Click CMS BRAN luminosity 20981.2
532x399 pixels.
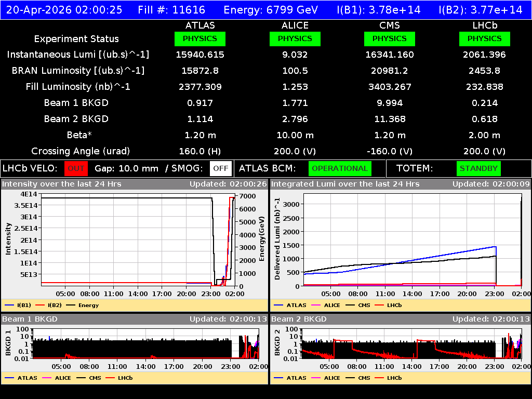(x=390, y=71)
